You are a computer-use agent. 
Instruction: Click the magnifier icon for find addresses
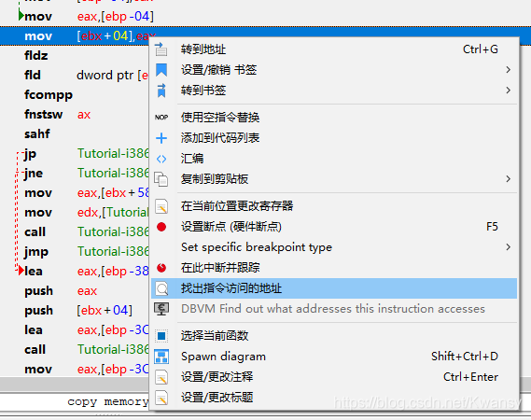point(161,288)
